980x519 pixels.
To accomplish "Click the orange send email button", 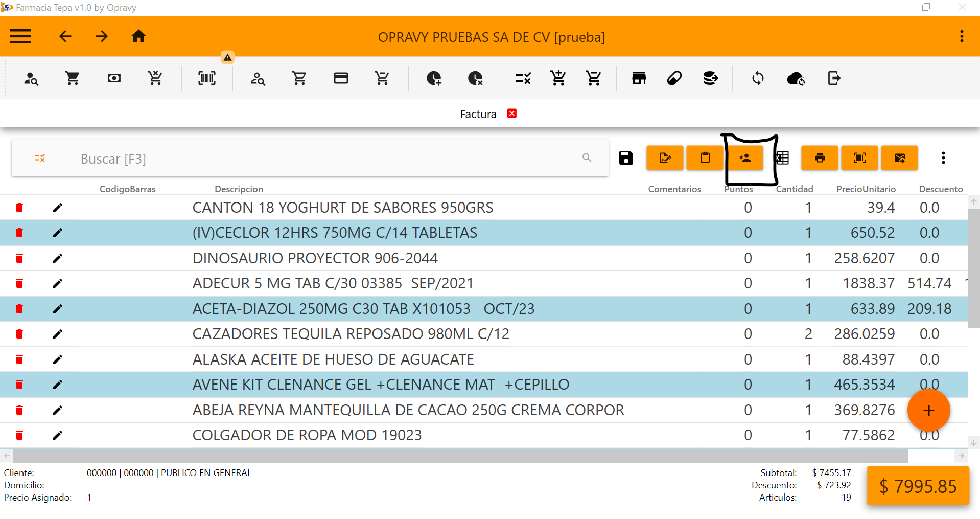I will (900, 158).
